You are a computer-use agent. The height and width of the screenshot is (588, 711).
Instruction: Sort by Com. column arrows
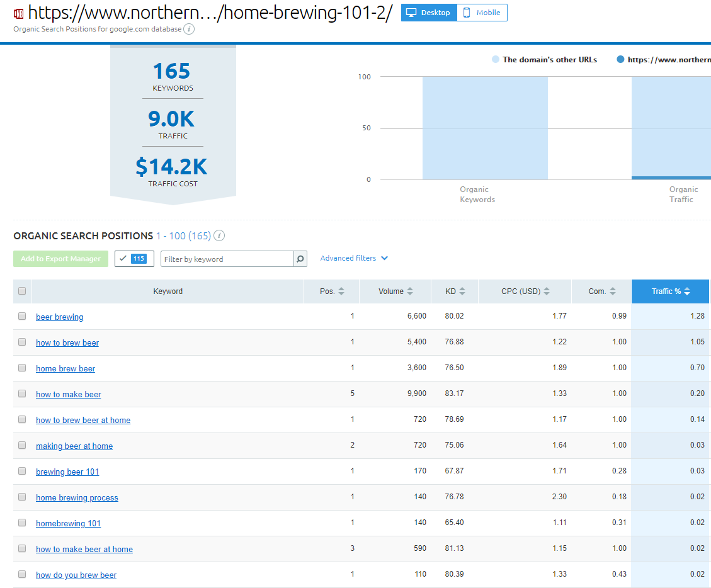point(612,291)
